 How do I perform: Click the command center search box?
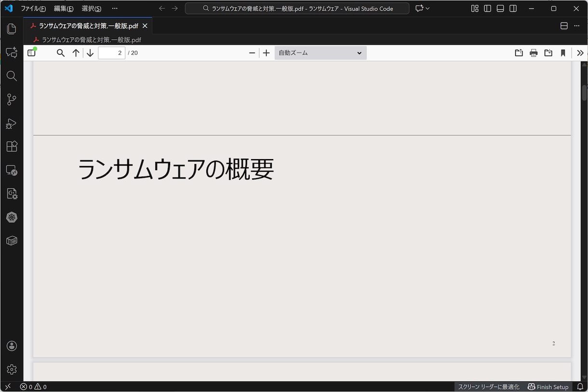pos(297,9)
